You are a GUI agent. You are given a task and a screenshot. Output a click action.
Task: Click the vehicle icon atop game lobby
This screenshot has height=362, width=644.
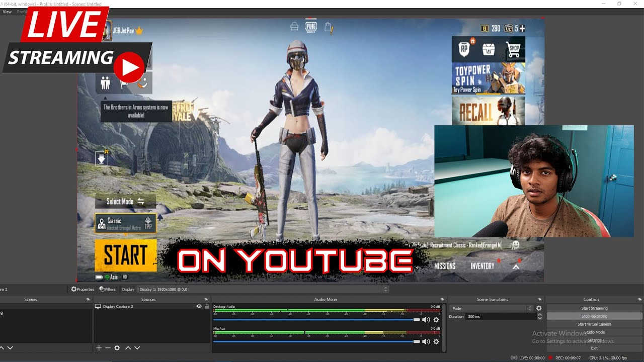pos(294,26)
